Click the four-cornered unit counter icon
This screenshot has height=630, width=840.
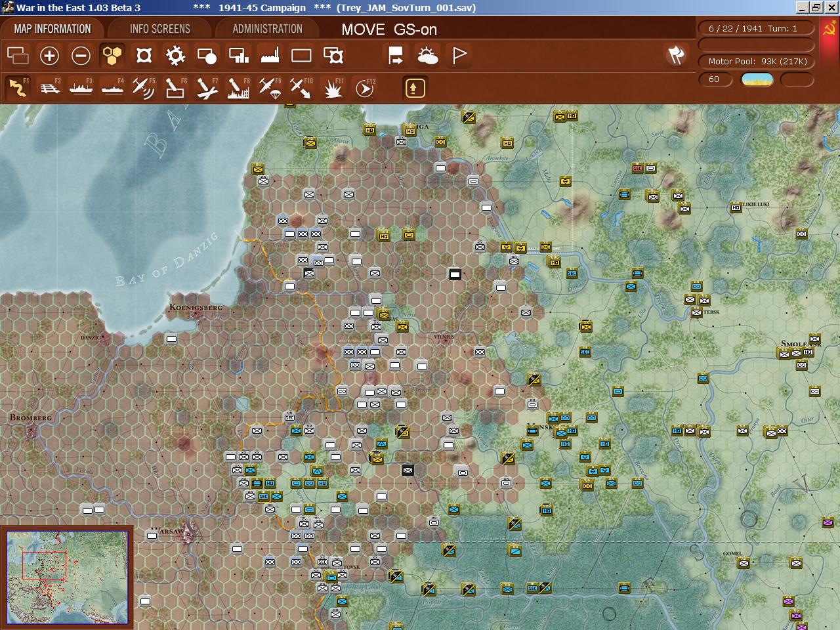[x=144, y=56]
